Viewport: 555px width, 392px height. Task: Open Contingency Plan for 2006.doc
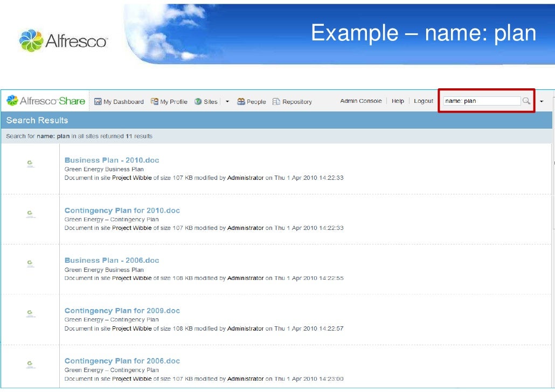122,361
